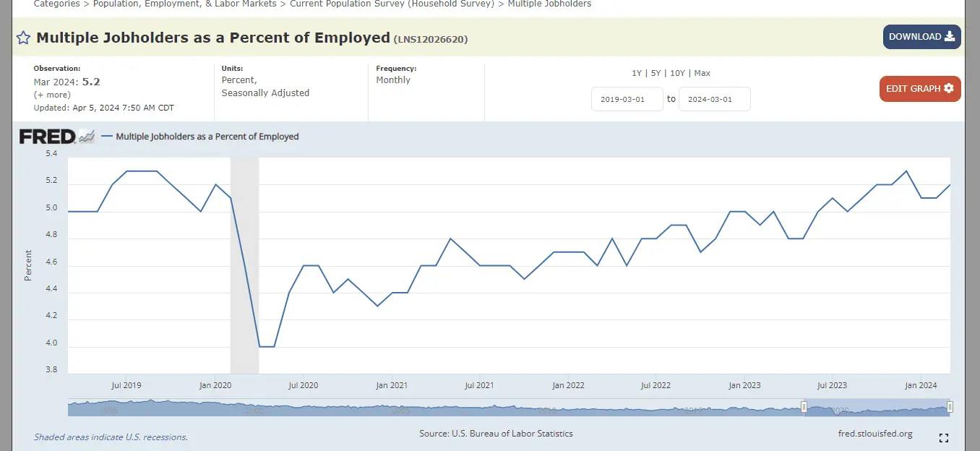Click the blue series legend line marker

coord(107,136)
